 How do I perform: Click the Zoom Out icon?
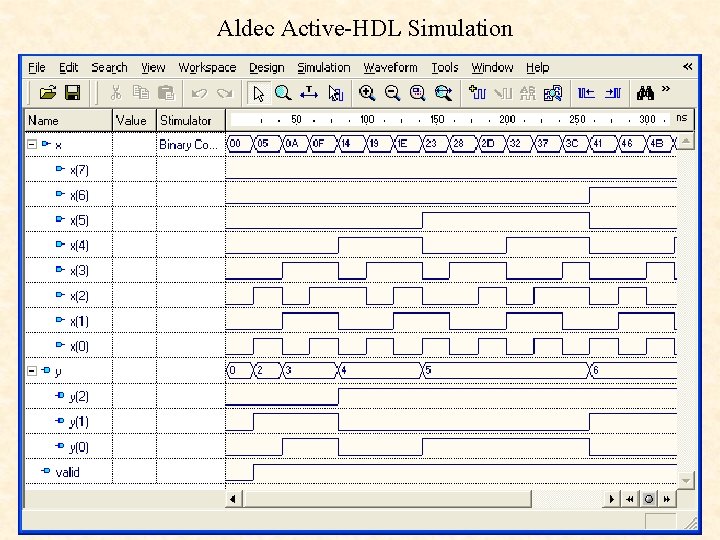click(392, 93)
